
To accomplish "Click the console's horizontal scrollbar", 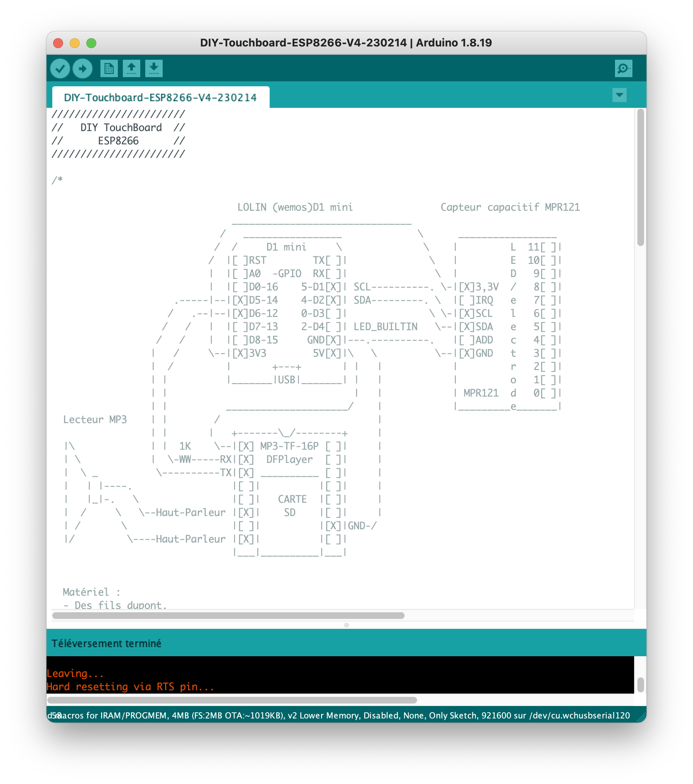I will coord(232,700).
